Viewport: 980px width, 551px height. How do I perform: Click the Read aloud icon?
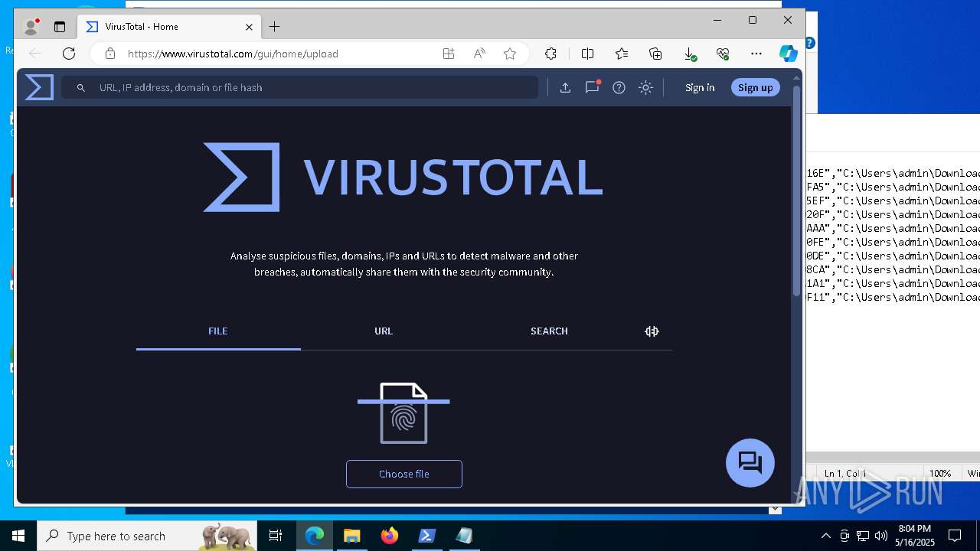tap(479, 54)
